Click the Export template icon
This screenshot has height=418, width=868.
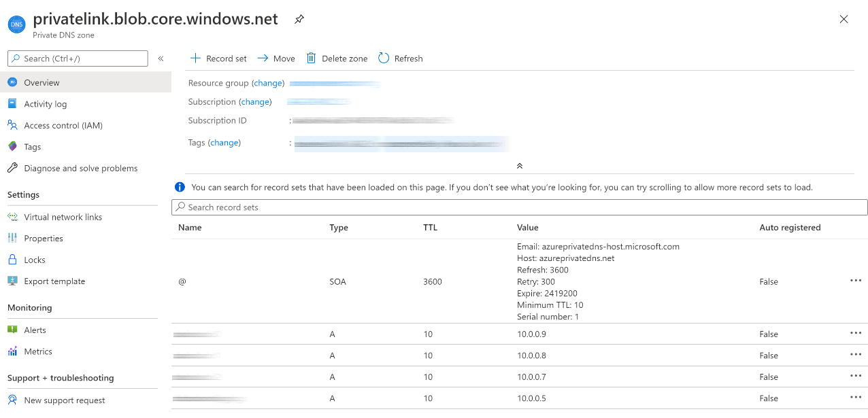pos(12,281)
